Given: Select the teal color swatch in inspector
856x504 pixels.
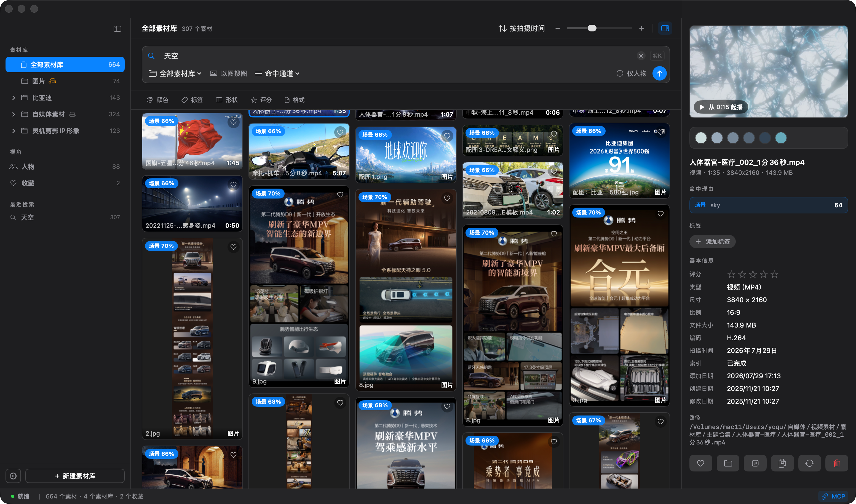Looking at the screenshot, I should pyautogui.click(x=781, y=138).
